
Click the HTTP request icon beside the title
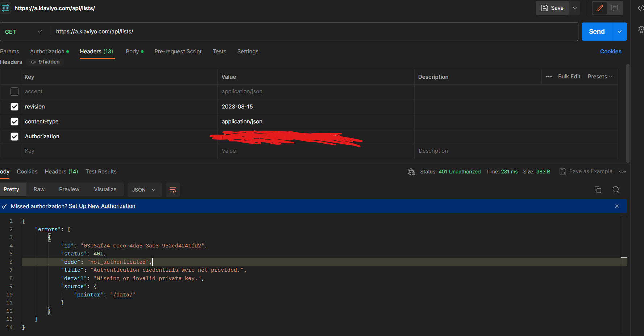[5, 8]
